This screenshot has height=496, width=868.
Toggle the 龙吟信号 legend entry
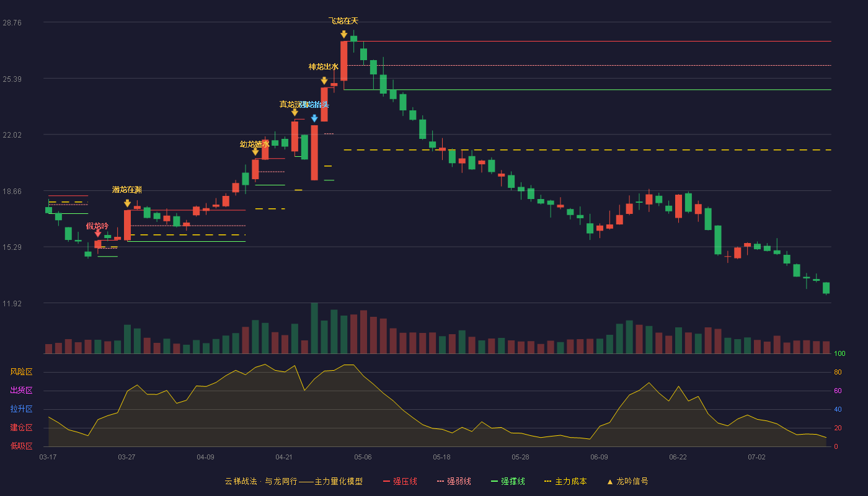click(x=627, y=481)
